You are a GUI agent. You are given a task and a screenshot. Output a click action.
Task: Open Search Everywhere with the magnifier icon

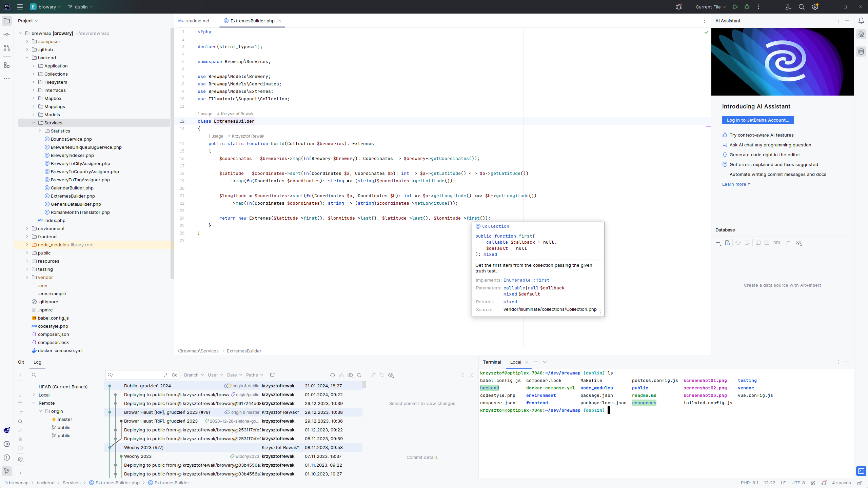(802, 7)
